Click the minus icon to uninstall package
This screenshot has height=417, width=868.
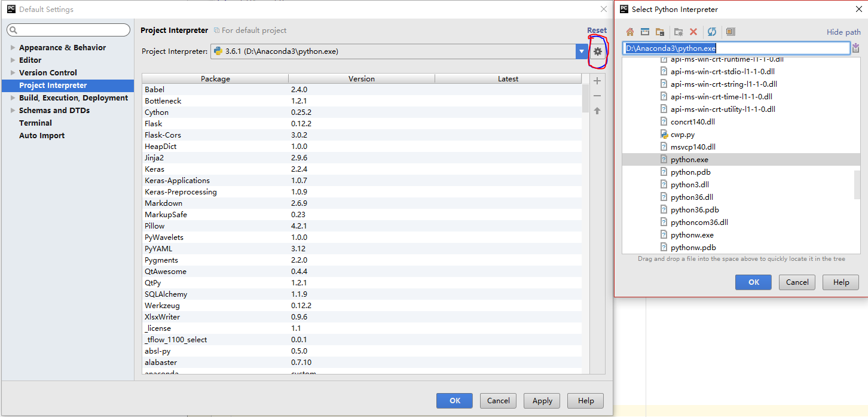(x=597, y=96)
